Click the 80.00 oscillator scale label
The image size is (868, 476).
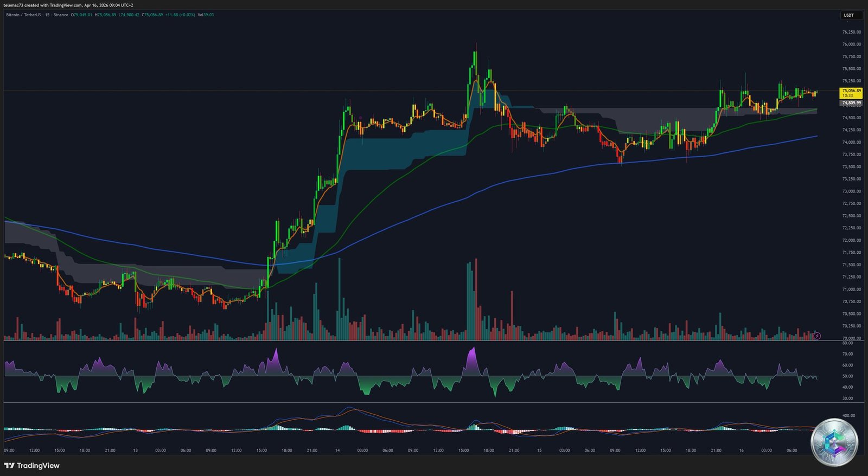coord(847,343)
